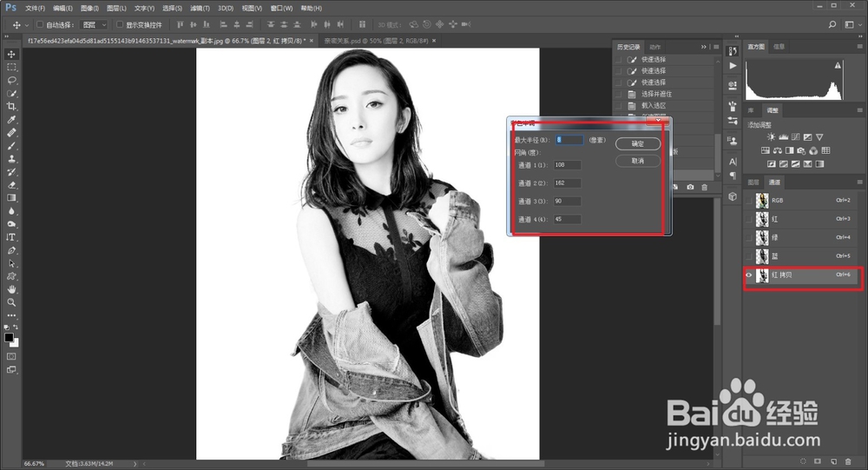Screen dimensions: 868x470
Task: Cancel halftone dialog with 取消 button
Action: click(638, 161)
